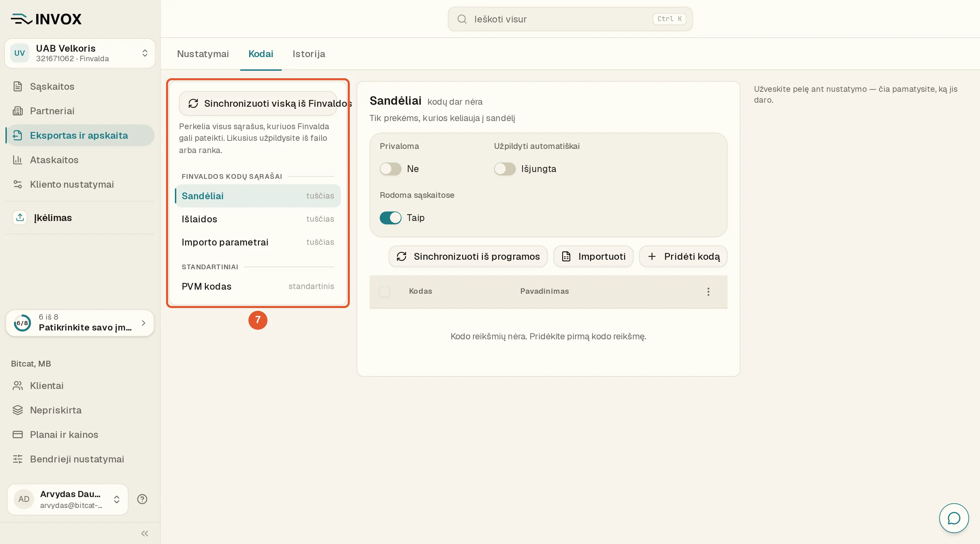Image resolution: width=980 pixels, height=544 pixels.
Task: Select Eksportas ir apskaita menu item
Action: tap(80, 135)
